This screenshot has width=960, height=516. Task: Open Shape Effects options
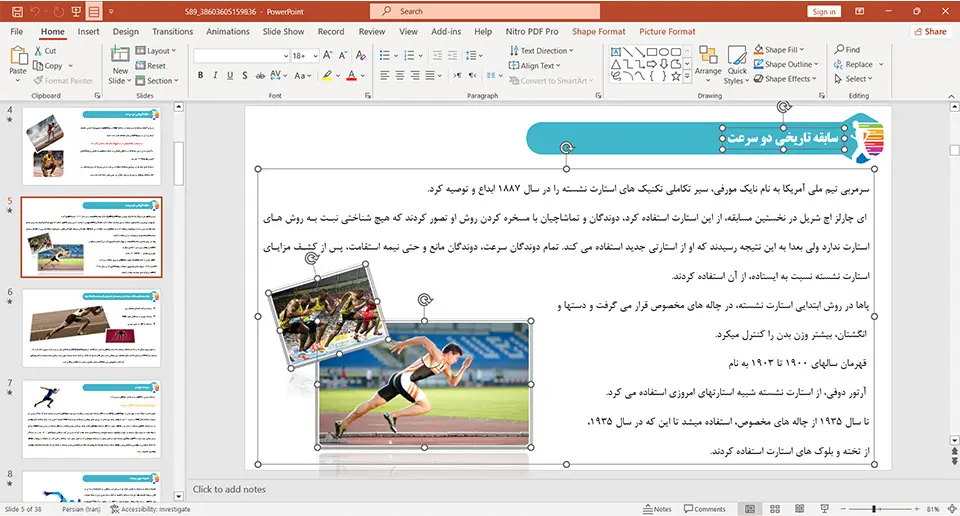coord(785,79)
